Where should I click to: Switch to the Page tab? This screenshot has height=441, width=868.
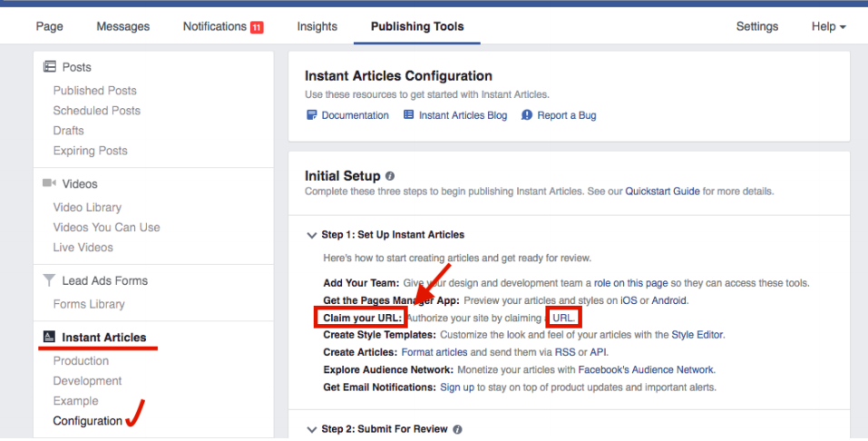pyautogui.click(x=49, y=26)
